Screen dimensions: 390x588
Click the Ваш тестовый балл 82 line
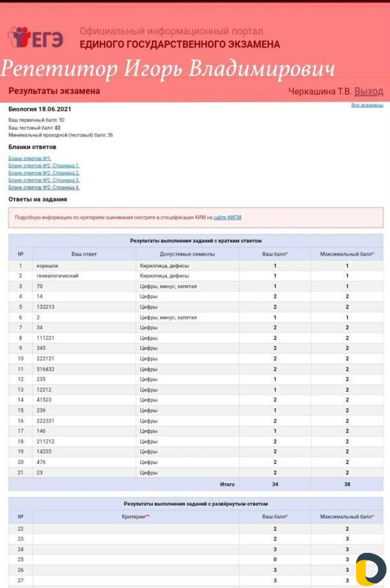tap(34, 127)
